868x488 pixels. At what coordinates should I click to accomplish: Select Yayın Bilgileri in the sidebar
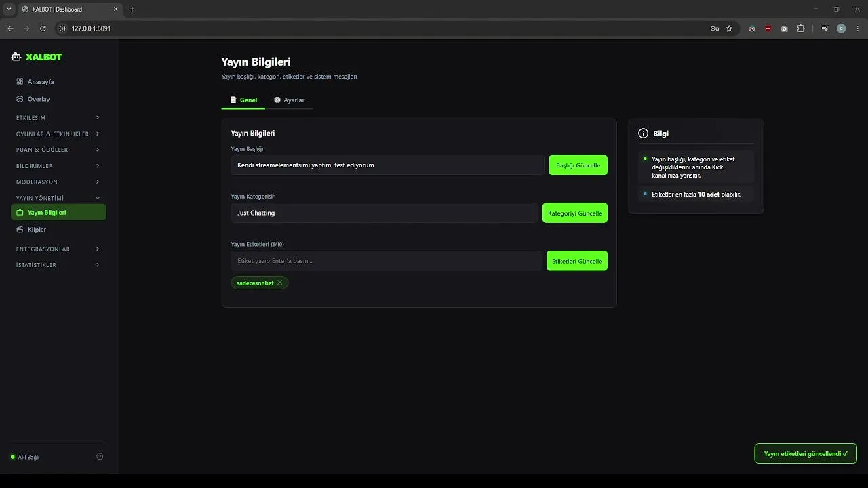pyautogui.click(x=58, y=213)
